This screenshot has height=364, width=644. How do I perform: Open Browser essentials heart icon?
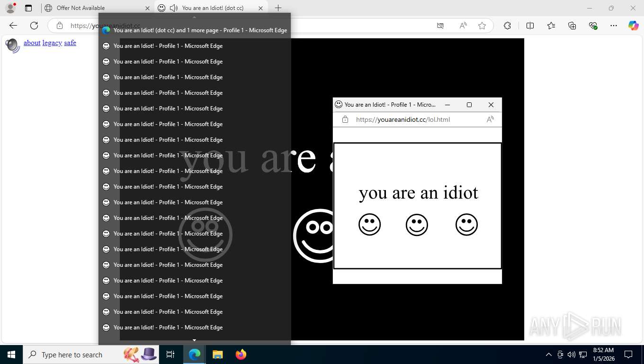tap(593, 26)
